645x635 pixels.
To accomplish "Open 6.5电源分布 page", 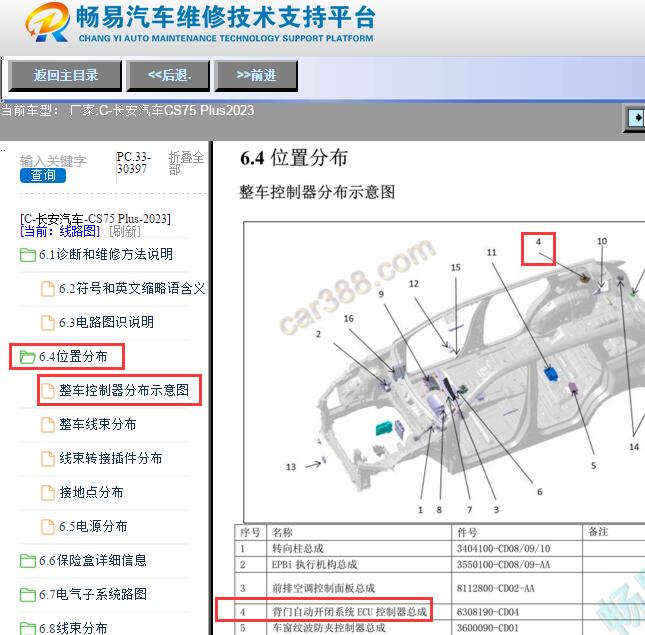I will coord(93,526).
